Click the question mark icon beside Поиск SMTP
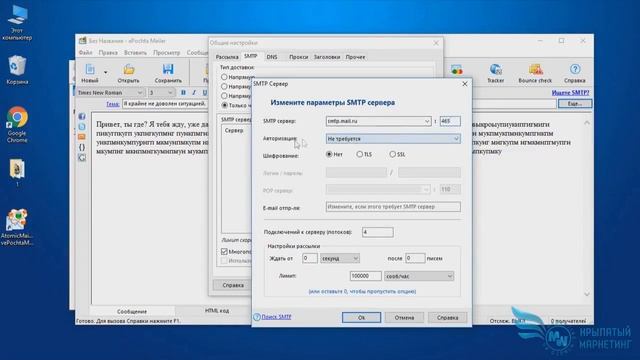The height and width of the screenshot is (360, 640). [x=257, y=317]
